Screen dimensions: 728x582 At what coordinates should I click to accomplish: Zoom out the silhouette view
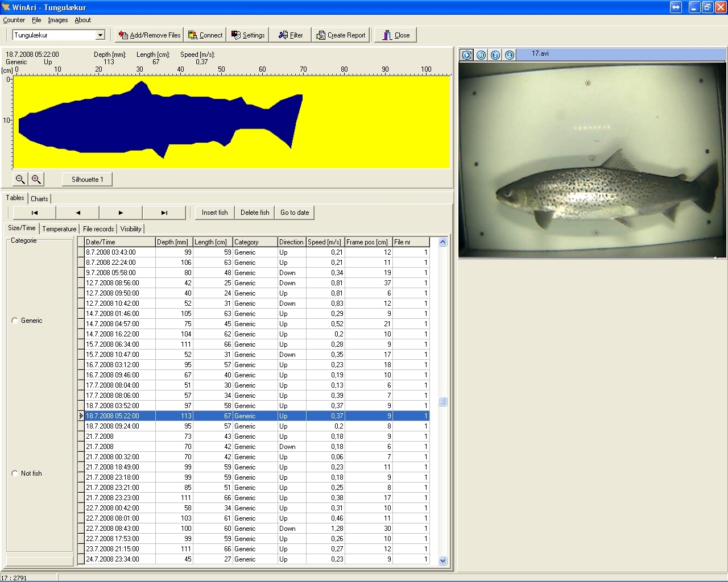[20, 179]
